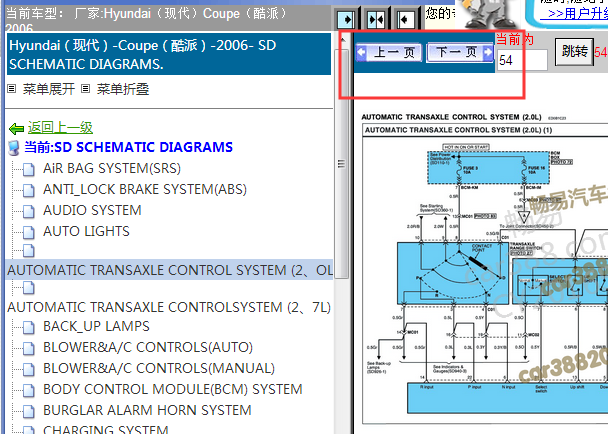This screenshot has height=434, width=608.
Task: Open AUTO LIGHTS entry
Action: point(86,231)
